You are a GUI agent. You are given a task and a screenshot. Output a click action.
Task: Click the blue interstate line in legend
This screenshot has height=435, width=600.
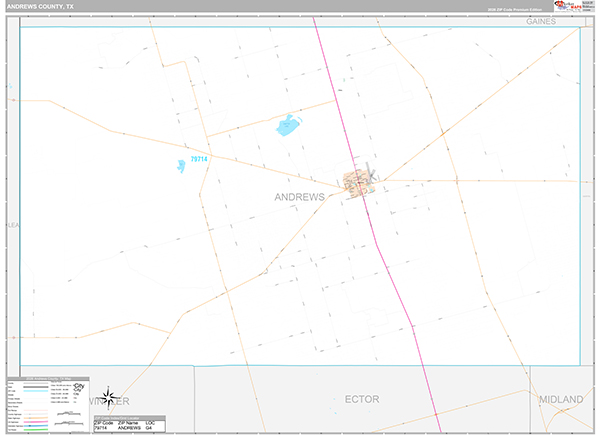click(36, 426)
